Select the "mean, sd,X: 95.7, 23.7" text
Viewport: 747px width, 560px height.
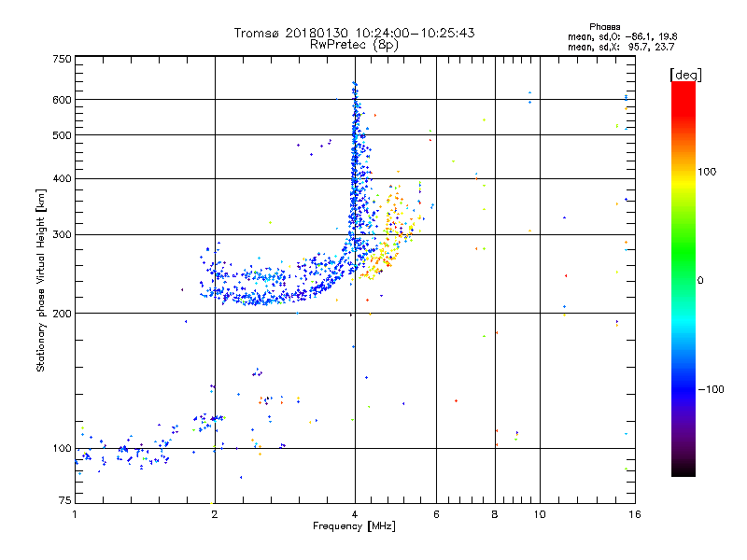tap(621, 47)
